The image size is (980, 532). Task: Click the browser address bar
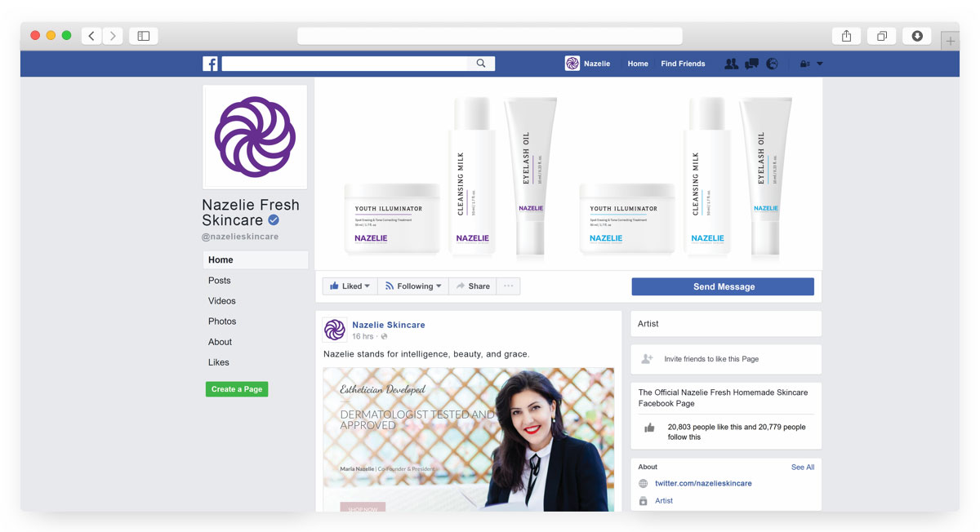490,36
